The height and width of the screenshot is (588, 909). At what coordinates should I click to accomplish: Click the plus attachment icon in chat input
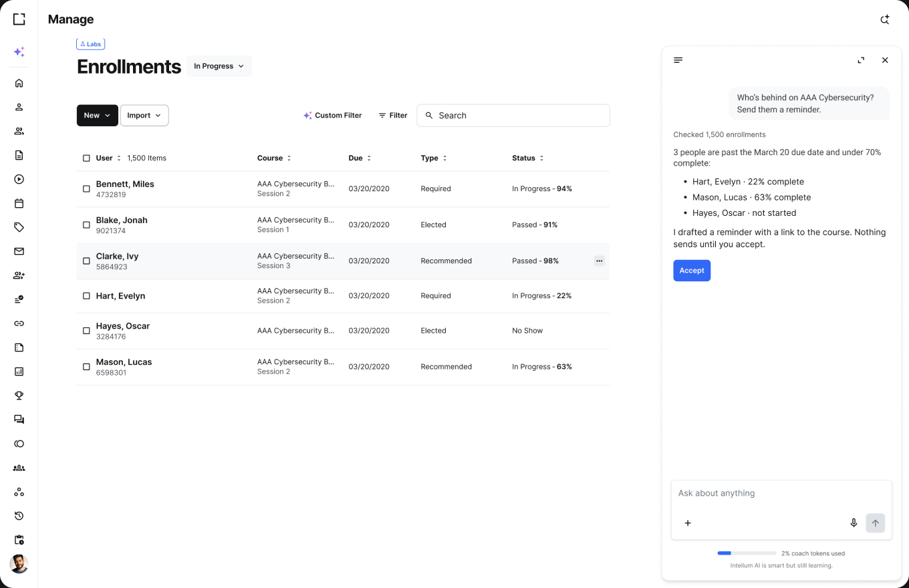pos(688,523)
